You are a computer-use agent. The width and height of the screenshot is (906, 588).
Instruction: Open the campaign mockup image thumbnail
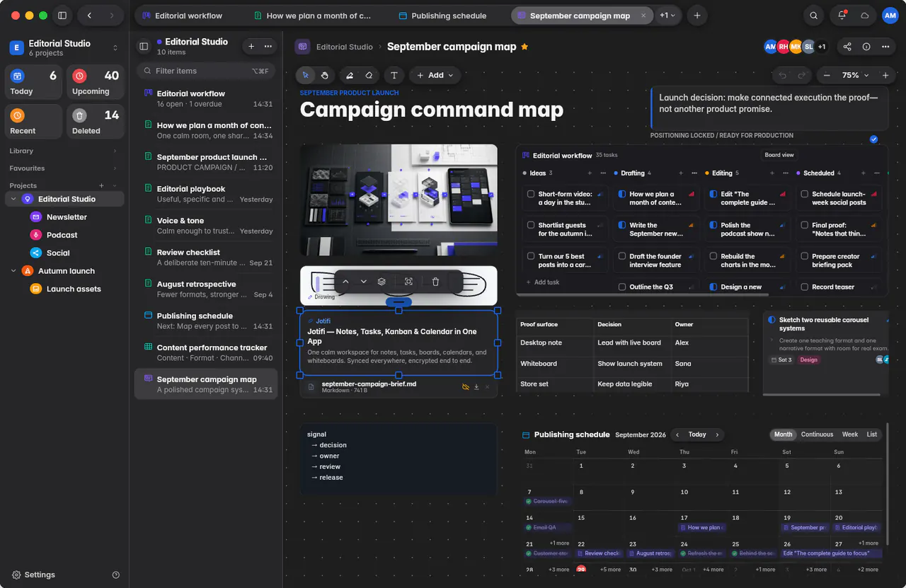[398, 200]
